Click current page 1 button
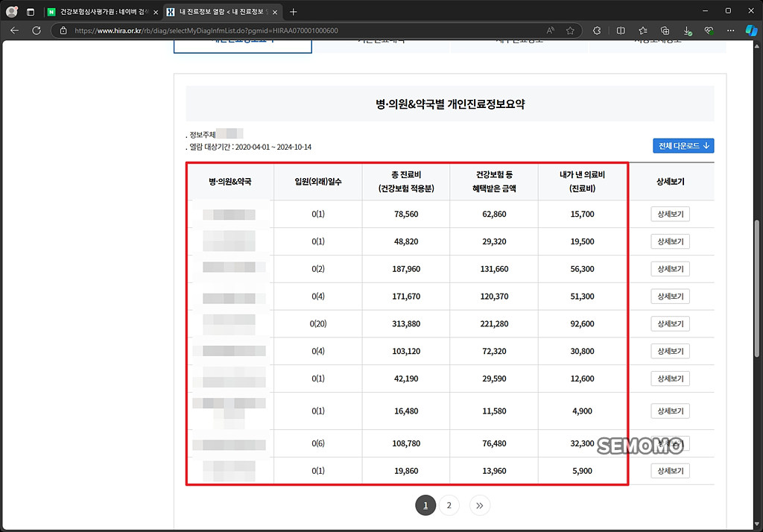763x532 pixels. tap(425, 505)
